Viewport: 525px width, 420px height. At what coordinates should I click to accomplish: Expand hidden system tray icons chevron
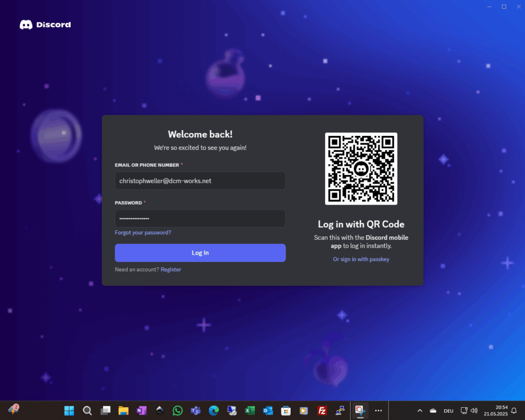click(420, 411)
